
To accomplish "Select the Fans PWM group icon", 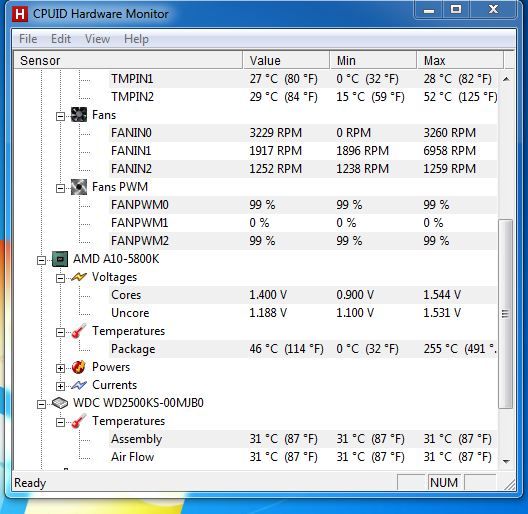I will coord(79,187).
